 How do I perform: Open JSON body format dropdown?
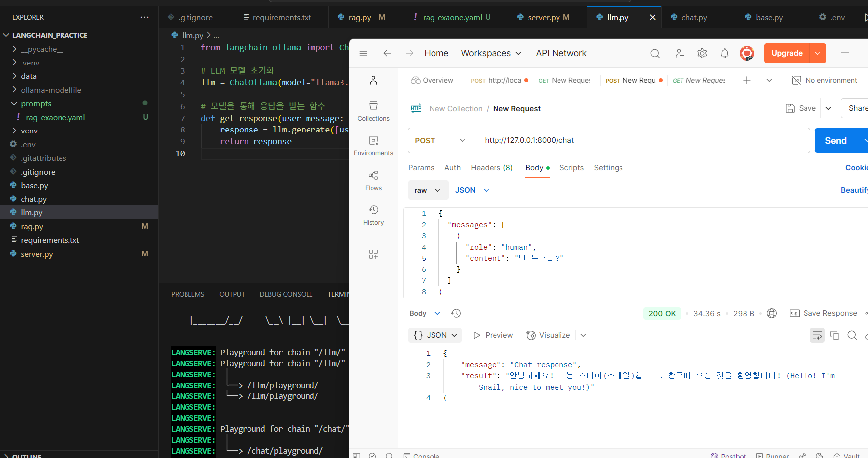(472, 190)
